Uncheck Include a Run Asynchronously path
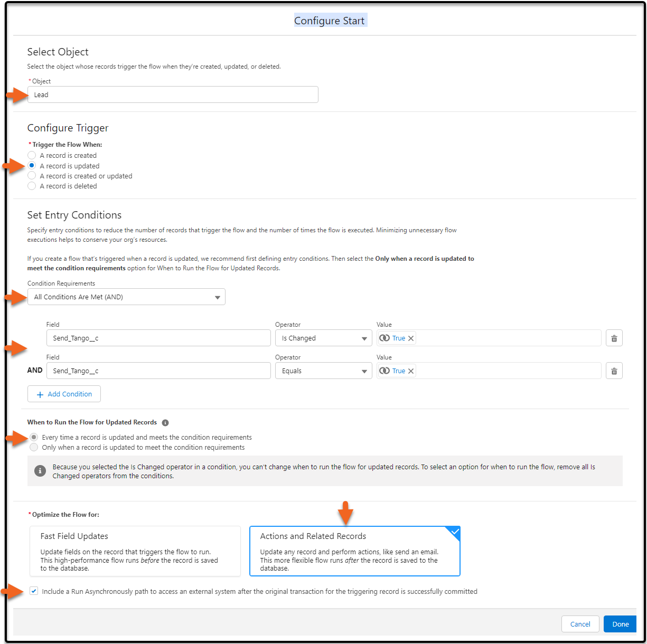Screen dimensions: 647x644 [34, 591]
